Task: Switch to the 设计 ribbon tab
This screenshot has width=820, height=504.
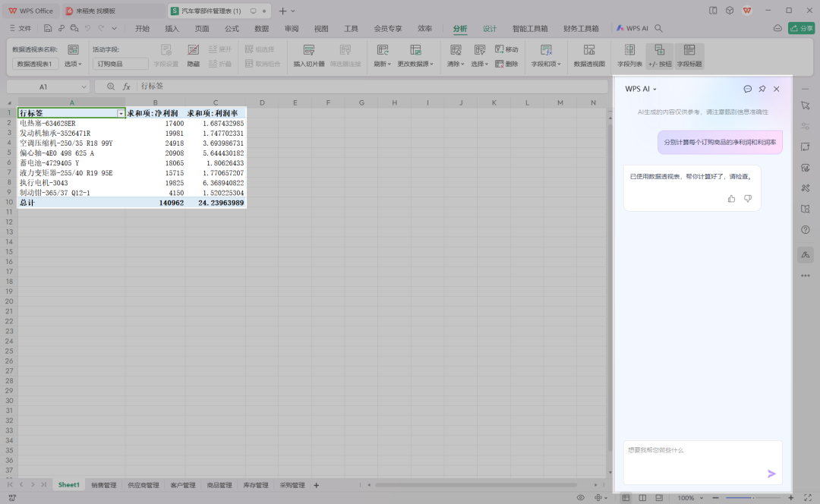Action: (489, 28)
